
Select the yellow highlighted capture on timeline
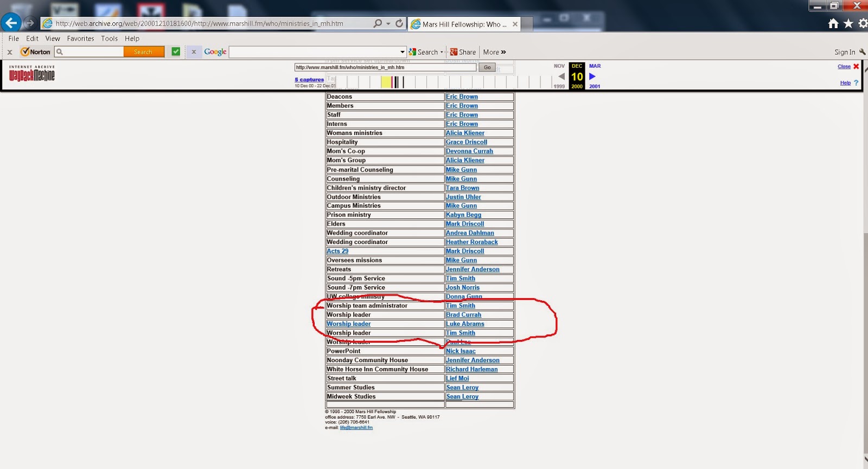coord(386,82)
